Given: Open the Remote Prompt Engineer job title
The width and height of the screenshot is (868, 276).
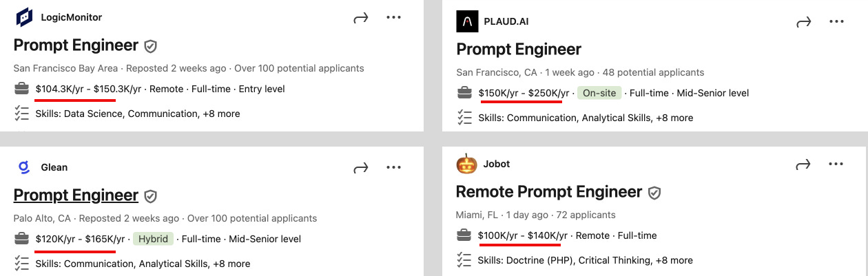Looking at the screenshot, I should pos(549,192).
